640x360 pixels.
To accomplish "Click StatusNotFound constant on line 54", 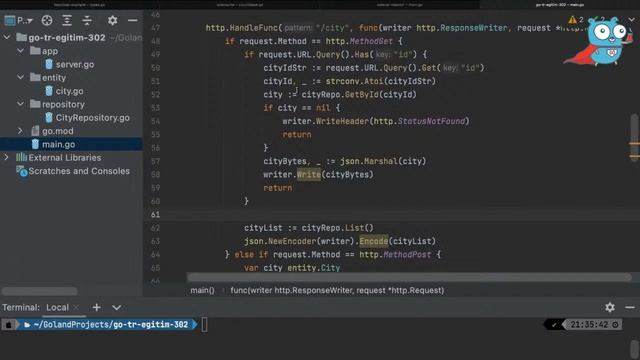I will point(431,121).
